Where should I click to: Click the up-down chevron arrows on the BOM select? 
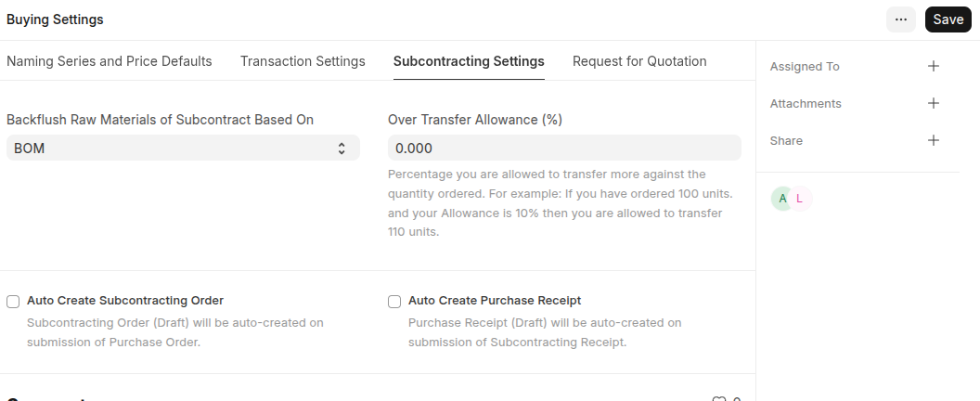(342, 149)
